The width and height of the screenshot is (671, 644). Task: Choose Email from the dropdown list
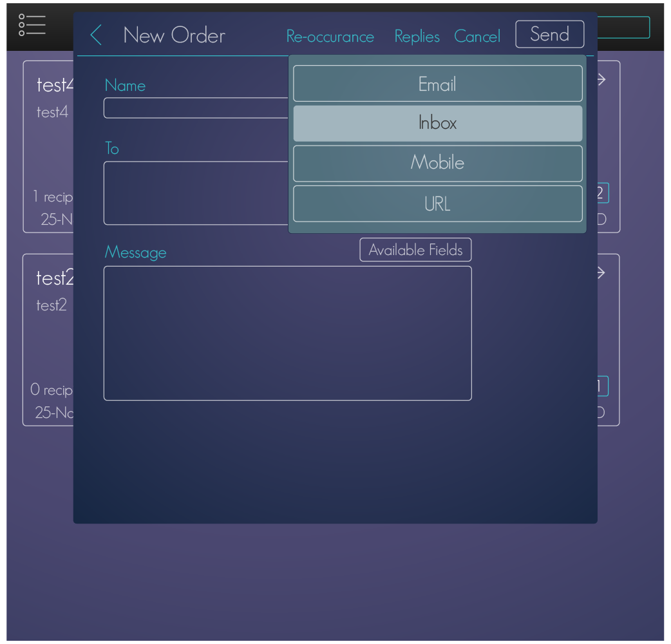click(x=437, y=84)
